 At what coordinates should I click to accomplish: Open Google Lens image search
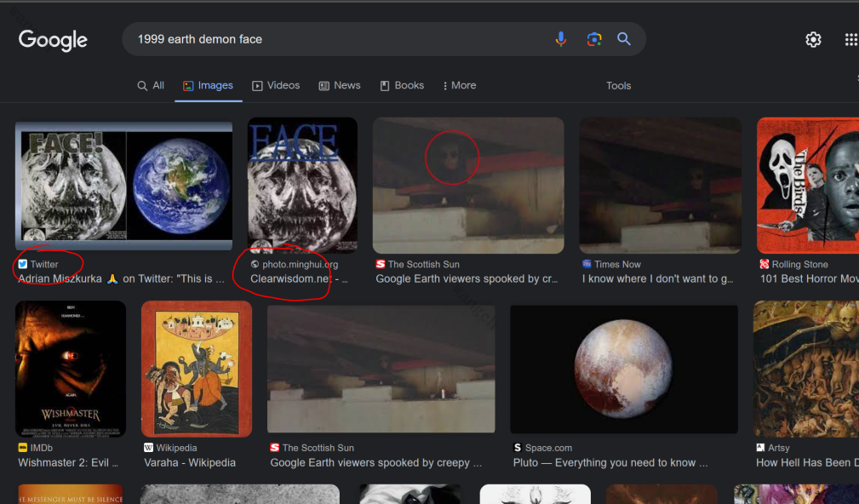pyautogui.click(x=594, y=39)
